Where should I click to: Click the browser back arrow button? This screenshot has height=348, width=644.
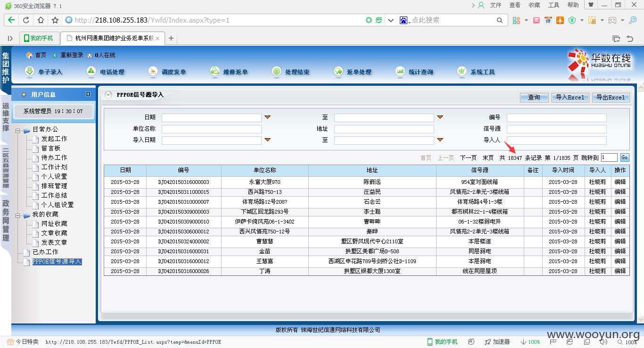coord(11,20)
